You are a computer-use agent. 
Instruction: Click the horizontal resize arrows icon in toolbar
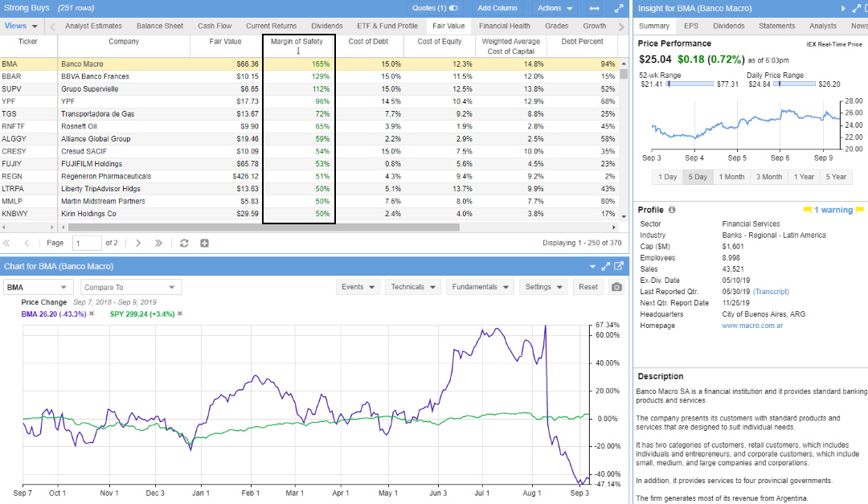593,8
